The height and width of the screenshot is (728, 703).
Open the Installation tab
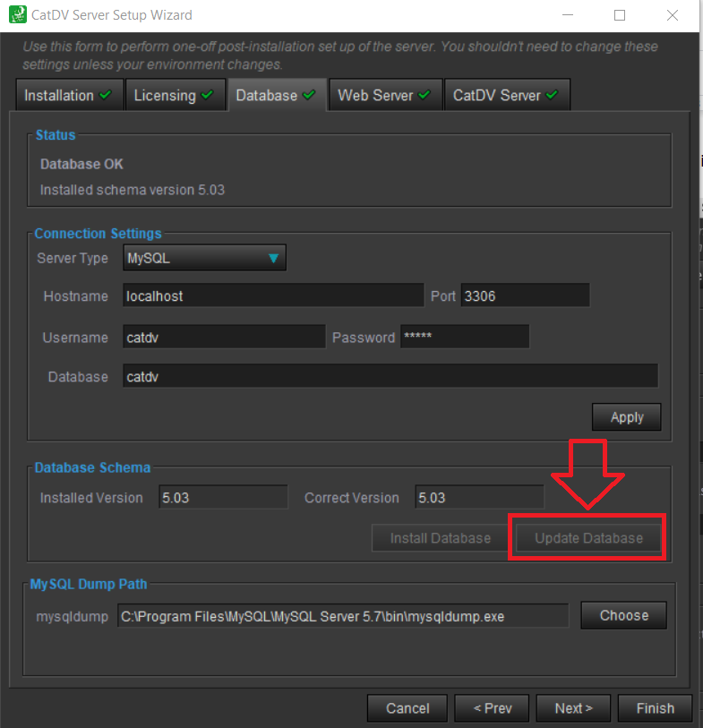tap(69, 95)
